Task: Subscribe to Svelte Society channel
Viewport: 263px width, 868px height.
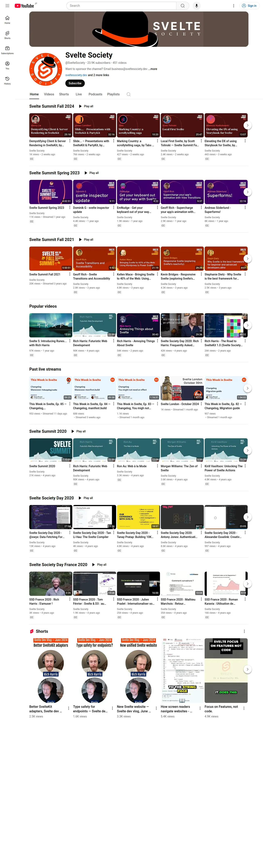Action: [75, 83]
